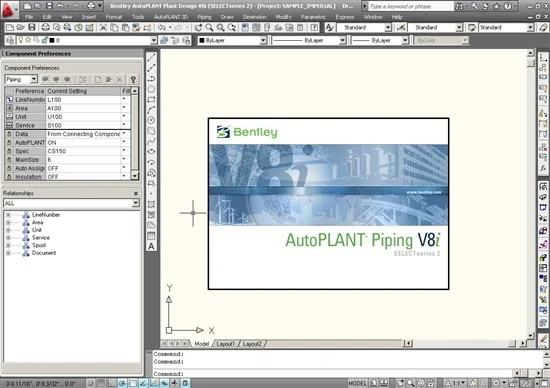Select the Ellipse tool in Draw toolbar
This screenshot has width=550, height=388.
tap(151, 152)
